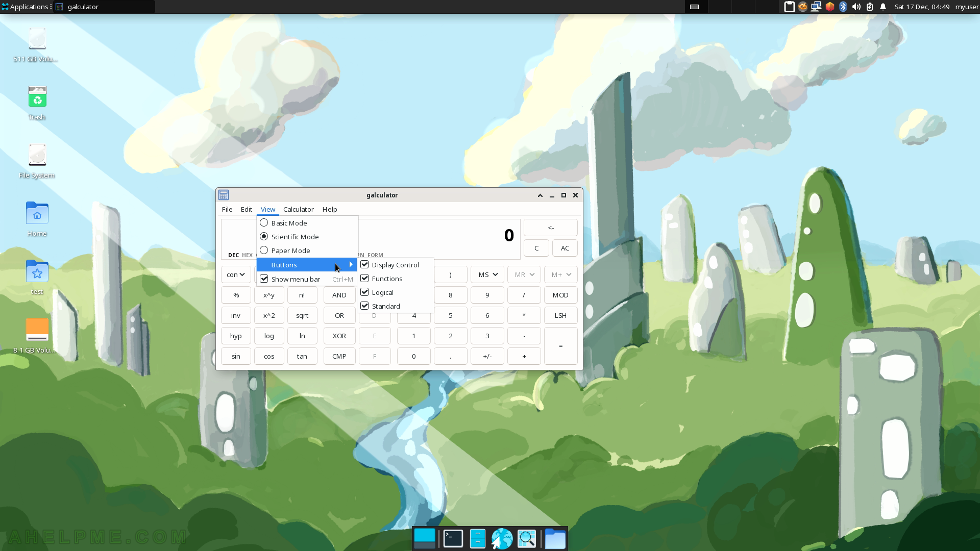980x551 pixels.
Task: Click the sqrt function button
Action: (x=302, y=315)
